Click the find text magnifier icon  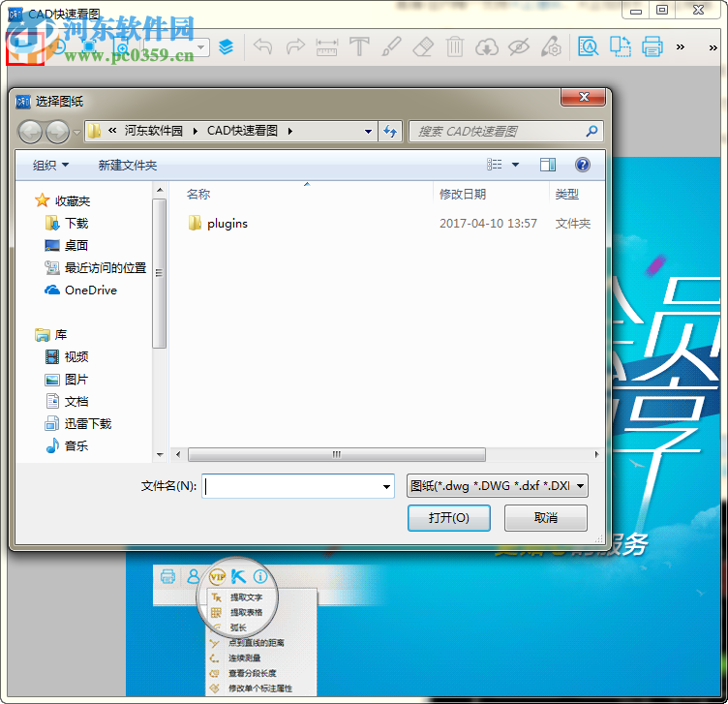589,46
